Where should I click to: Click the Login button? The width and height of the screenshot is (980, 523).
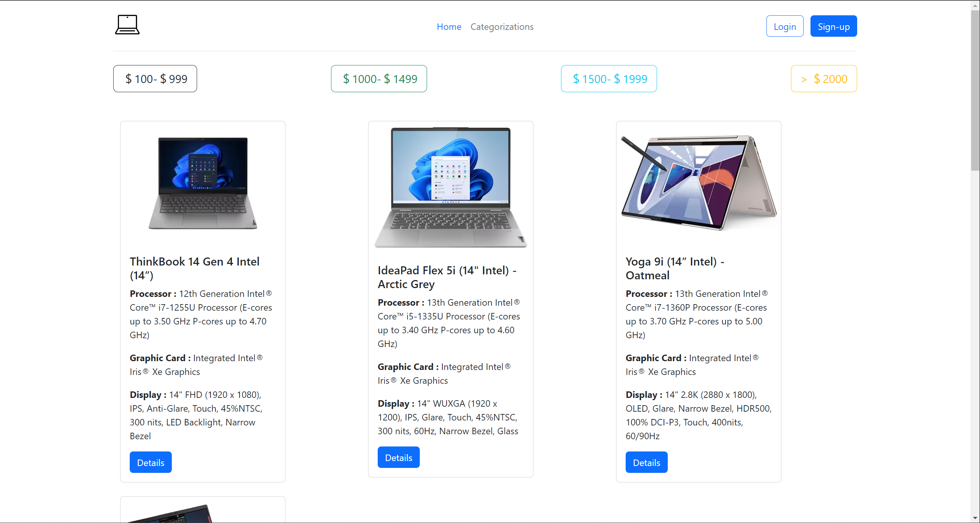[x=784, y=26]
